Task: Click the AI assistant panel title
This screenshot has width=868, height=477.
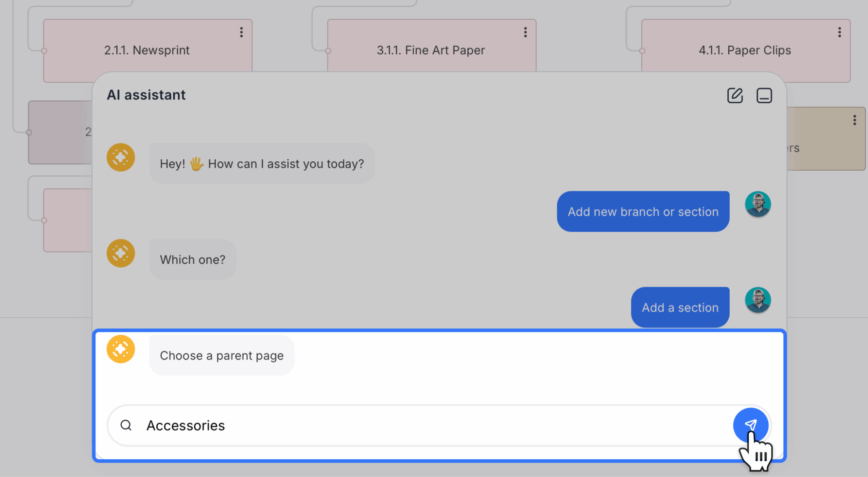Action: point(146,95)
